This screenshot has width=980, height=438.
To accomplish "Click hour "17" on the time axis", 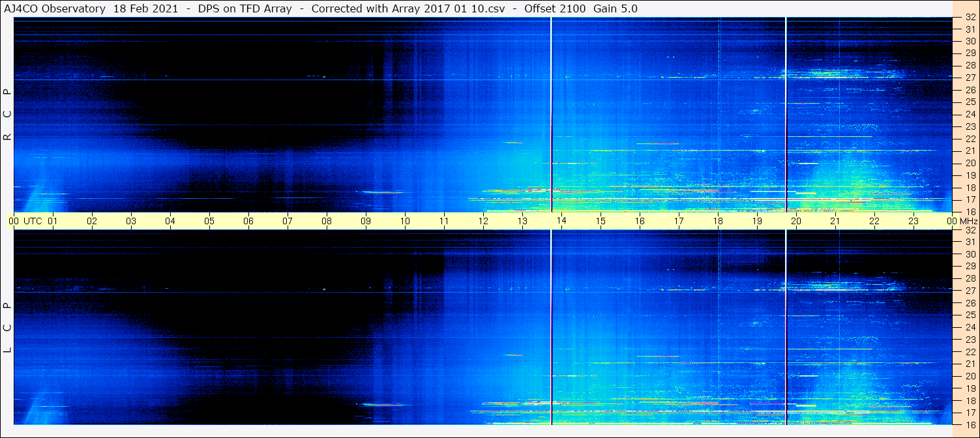I will click(679, 222).
